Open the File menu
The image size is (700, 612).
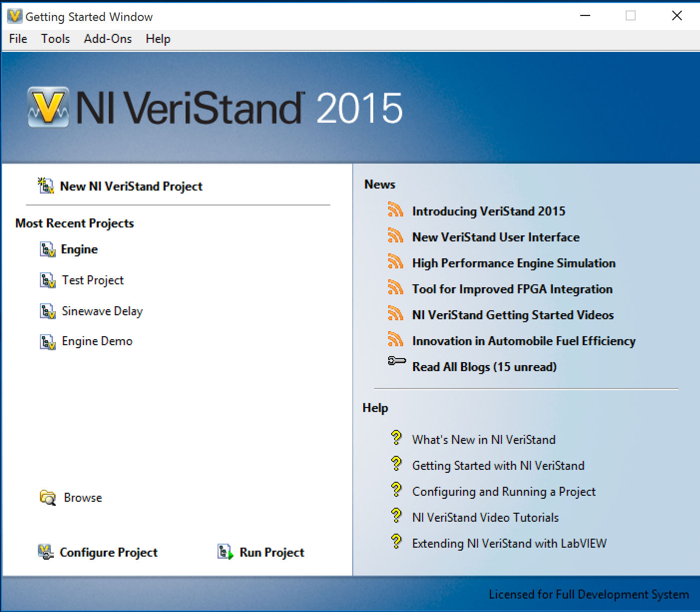[17, 38]
